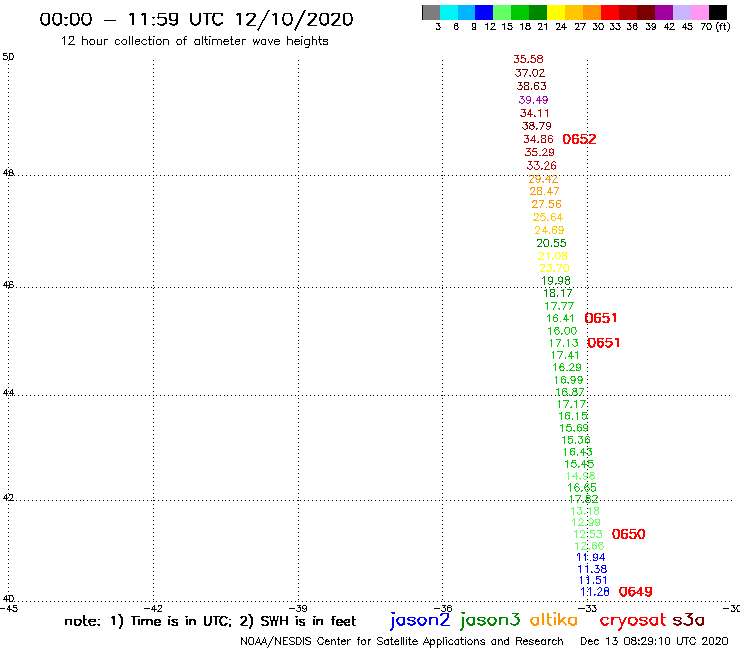This screenshot has width=740, height=650.
Task: Click the longitude axis label -42
Action: point(153,608)
